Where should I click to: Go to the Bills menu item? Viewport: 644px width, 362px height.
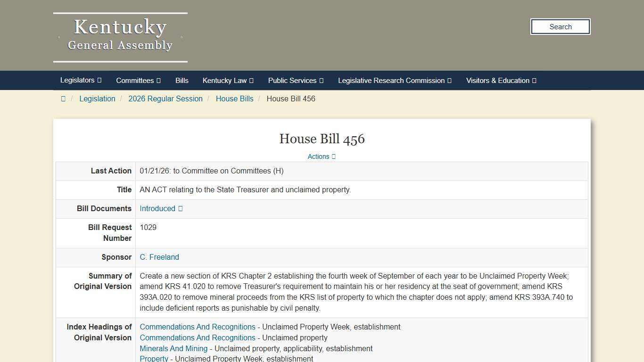coord(182,81)
